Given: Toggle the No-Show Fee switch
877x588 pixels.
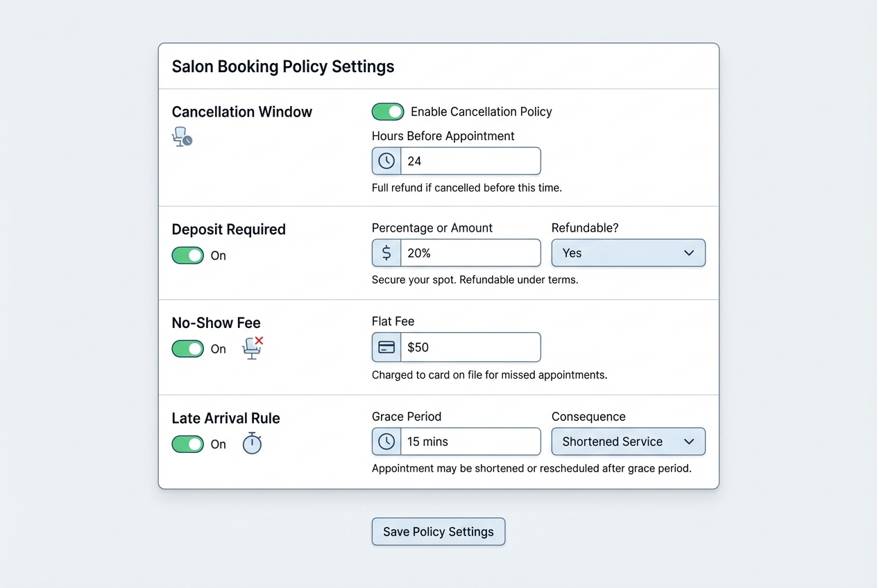Looking at the screenshot, I should click(187, 348).
